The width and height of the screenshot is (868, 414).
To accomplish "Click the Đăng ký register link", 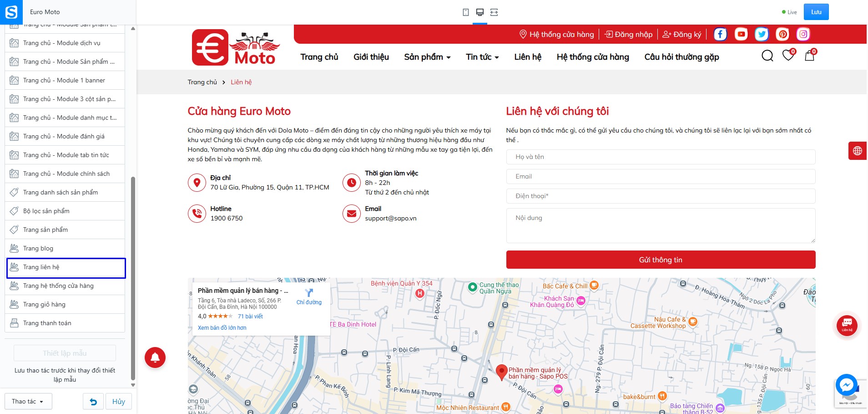I will [x=682, y=34].
